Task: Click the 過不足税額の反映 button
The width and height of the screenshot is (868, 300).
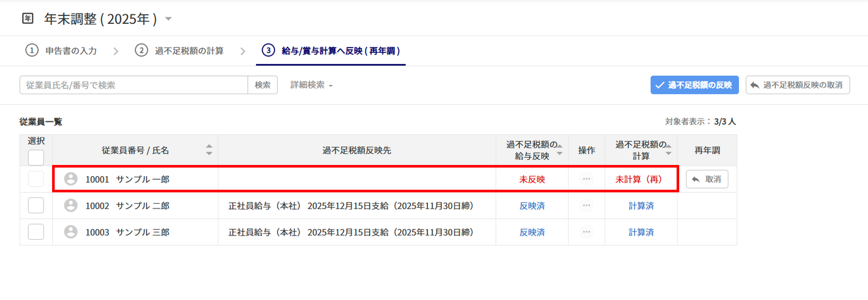Action: pos(694,85)
